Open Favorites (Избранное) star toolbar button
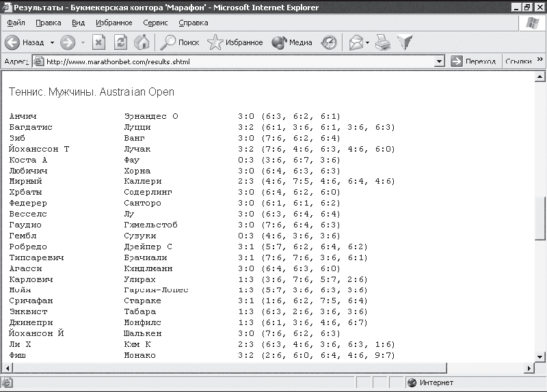Viewport: 547px width, 392px height. click(235, 42)
